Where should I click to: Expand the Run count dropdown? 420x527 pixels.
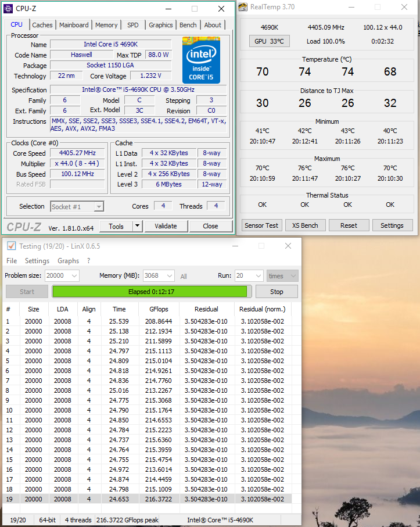(x=258, y=276)
